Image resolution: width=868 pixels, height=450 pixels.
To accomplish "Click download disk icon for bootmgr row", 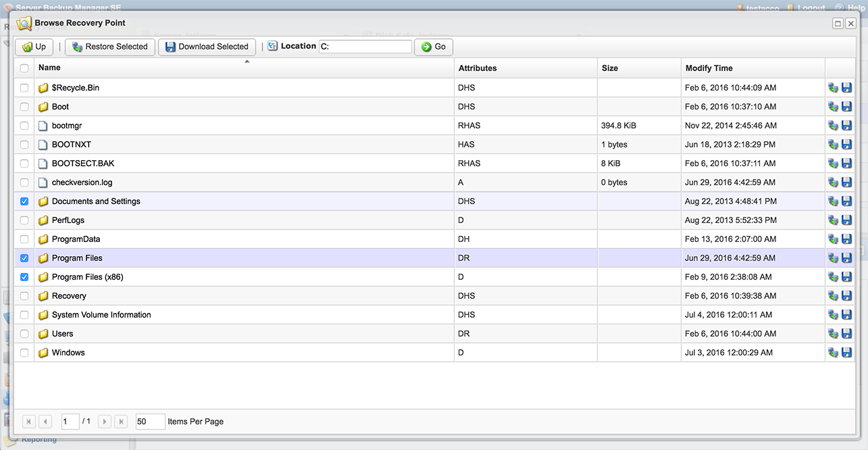I will [846, 126].
